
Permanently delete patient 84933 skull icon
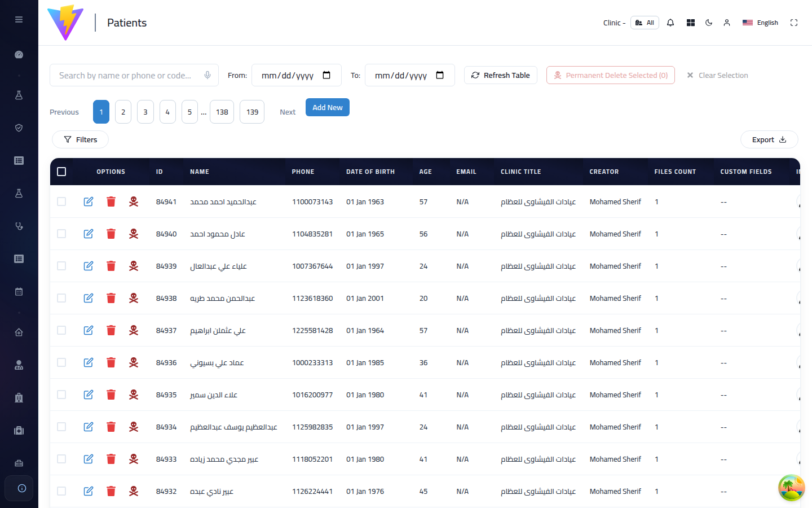134,459
